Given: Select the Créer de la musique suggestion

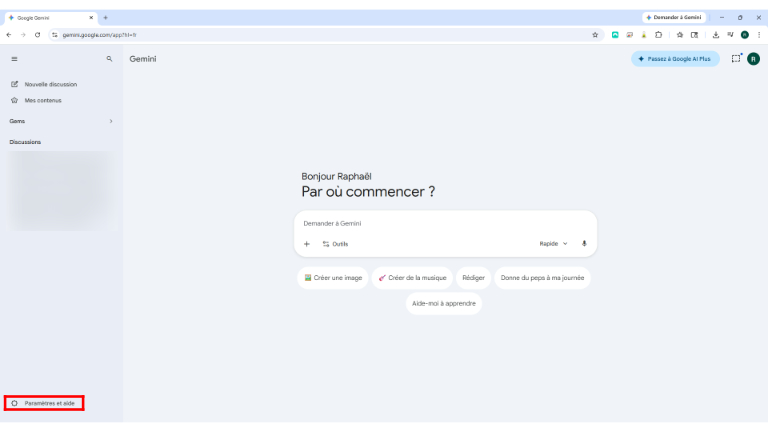Looking at the screenshot, I should [412, 278].
